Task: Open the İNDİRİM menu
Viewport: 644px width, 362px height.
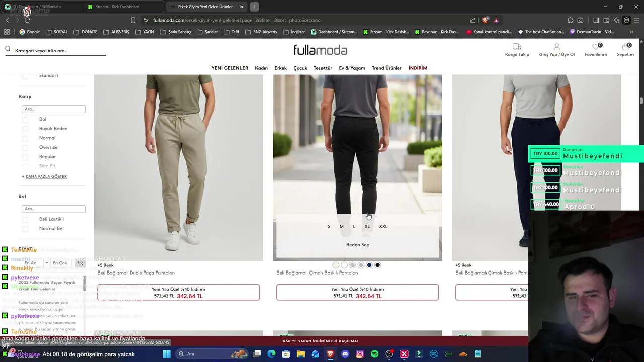Action: coord(418,68)
